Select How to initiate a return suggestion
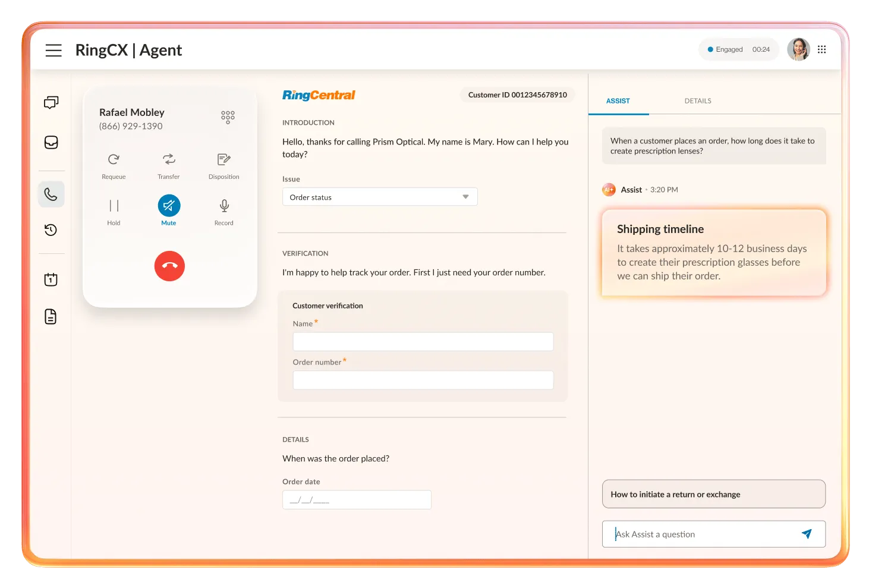The width and height of the screenshot is (872, 588). pos(714,494)
